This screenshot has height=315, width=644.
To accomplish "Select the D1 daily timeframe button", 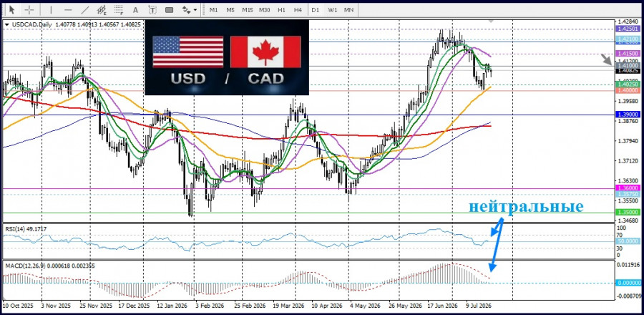I will (315, 9).
